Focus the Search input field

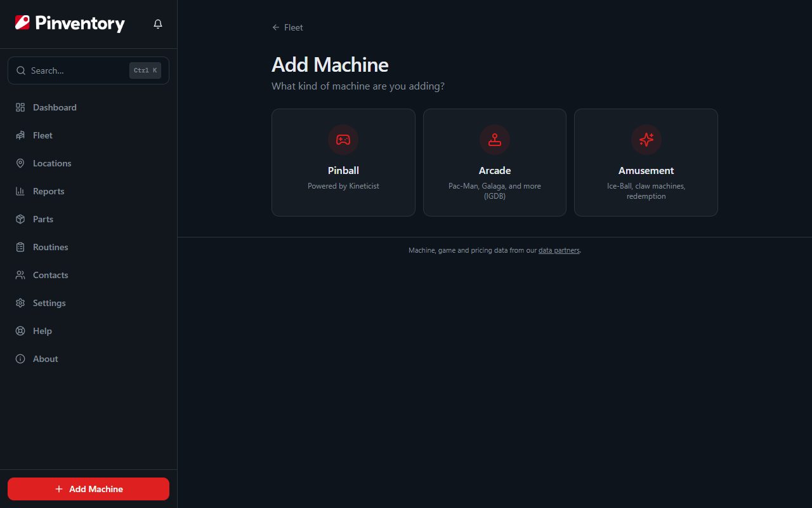88,70
